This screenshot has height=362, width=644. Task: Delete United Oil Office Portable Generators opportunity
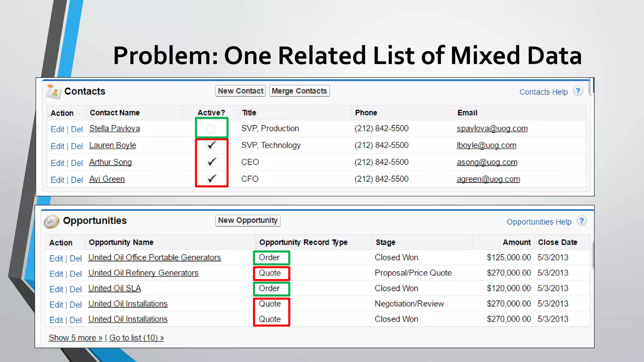(75, 259)
